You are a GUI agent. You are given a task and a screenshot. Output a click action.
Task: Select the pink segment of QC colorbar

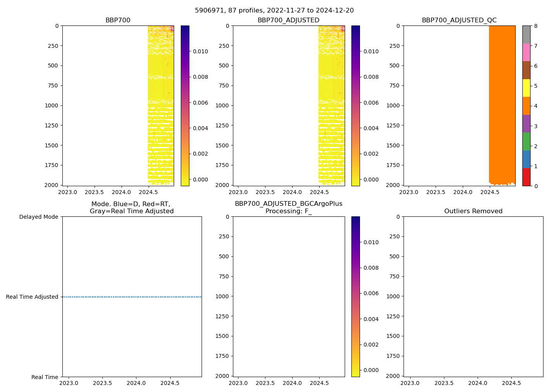click(x=526, y=52)
